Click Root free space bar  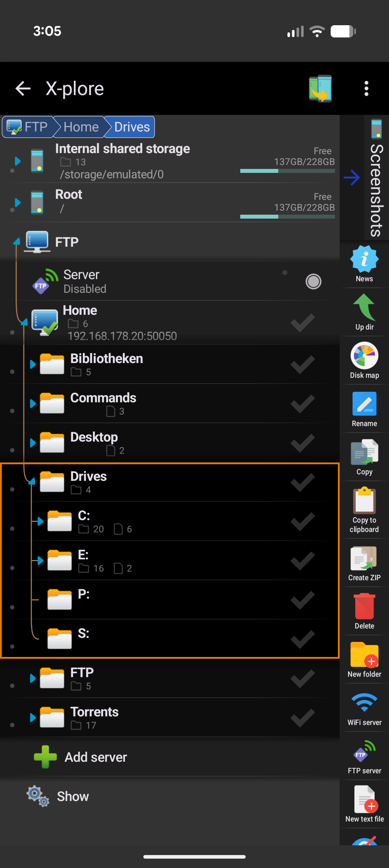point(287,217)
